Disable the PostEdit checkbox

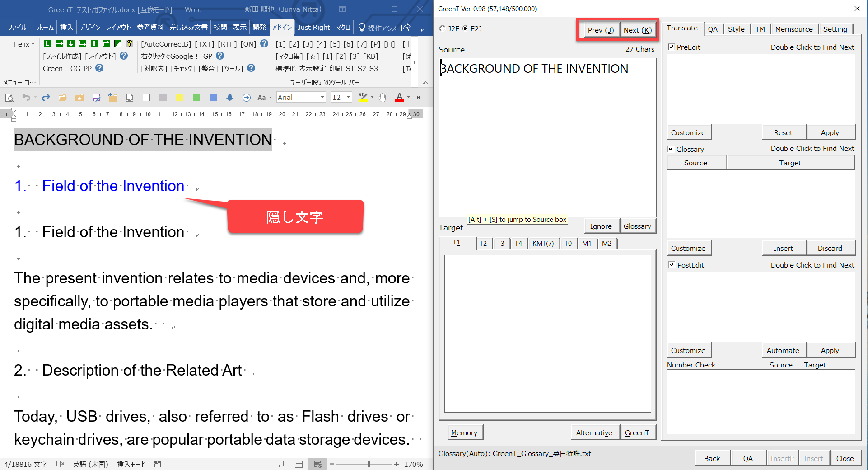tap(672, 265)
